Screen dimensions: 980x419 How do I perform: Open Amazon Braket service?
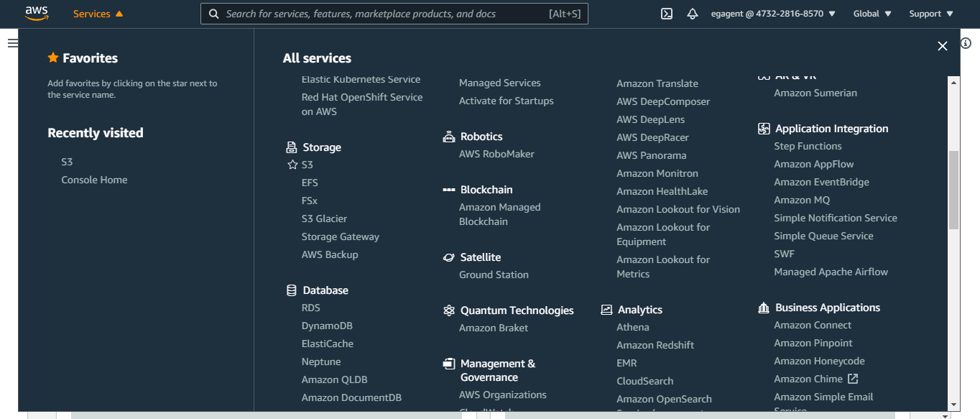tap(494, 328)
